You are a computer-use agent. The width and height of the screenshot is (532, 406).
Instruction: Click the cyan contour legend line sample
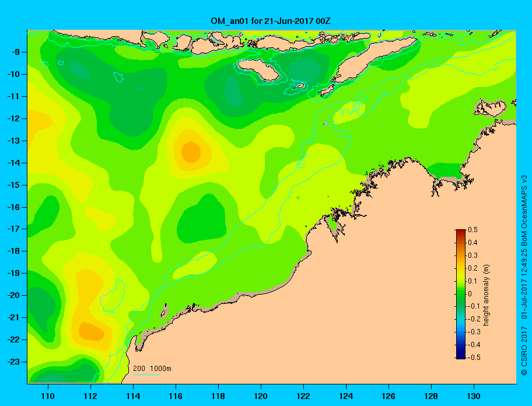point(146,374)
